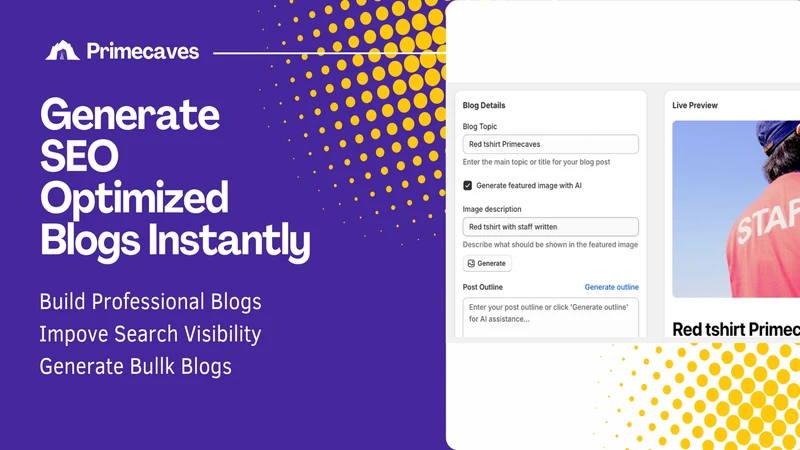
Task: Click the 'Generate Bullk Blogs' text
Action: point(135,366)
